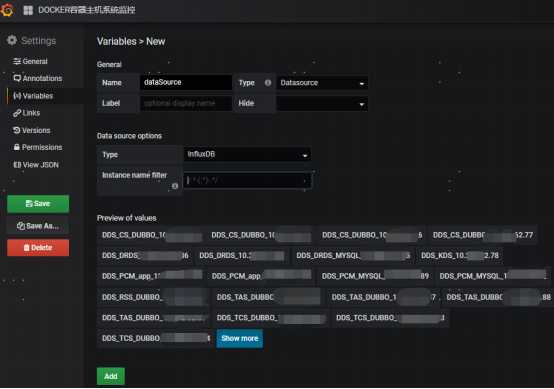
Task: Click the green Add button
Action: pyautogui.click(x=111, y=376)
